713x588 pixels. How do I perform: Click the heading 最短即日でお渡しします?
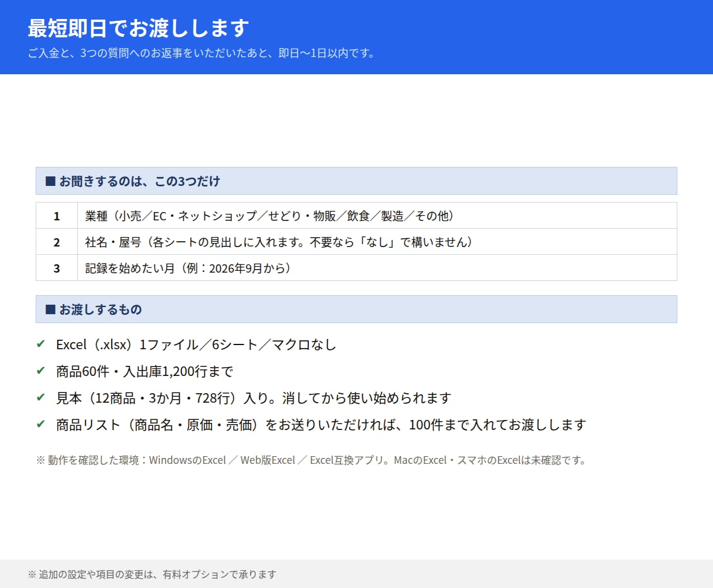pyautogui.click(x=138, y=28)
